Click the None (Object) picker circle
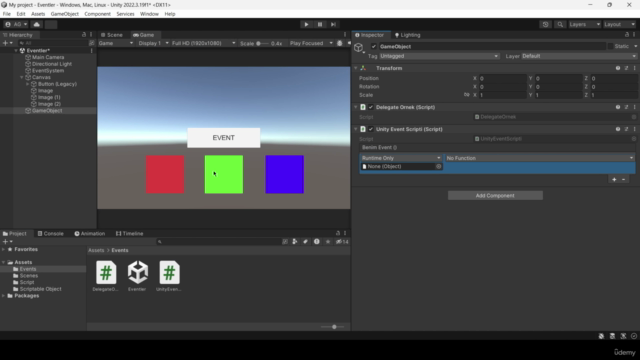The height and width of the screenshot is (360, 640). (x=438, y=167)
